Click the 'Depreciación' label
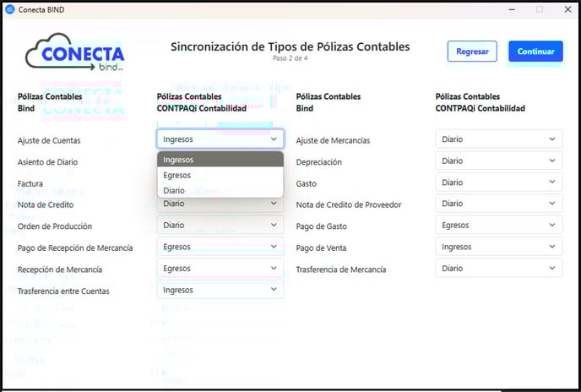581x392 pixels. [x=318, y=162]
